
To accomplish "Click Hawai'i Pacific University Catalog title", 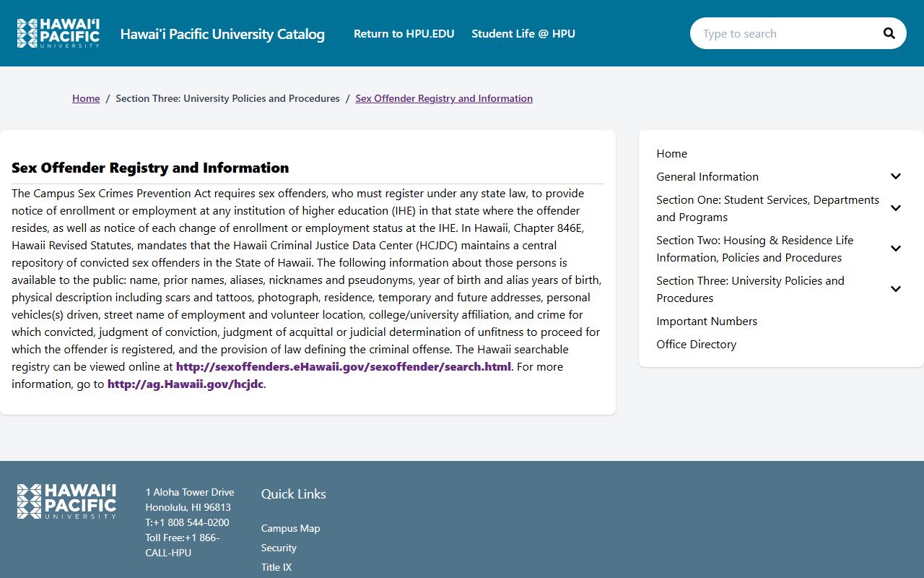I will coord(222,34).
